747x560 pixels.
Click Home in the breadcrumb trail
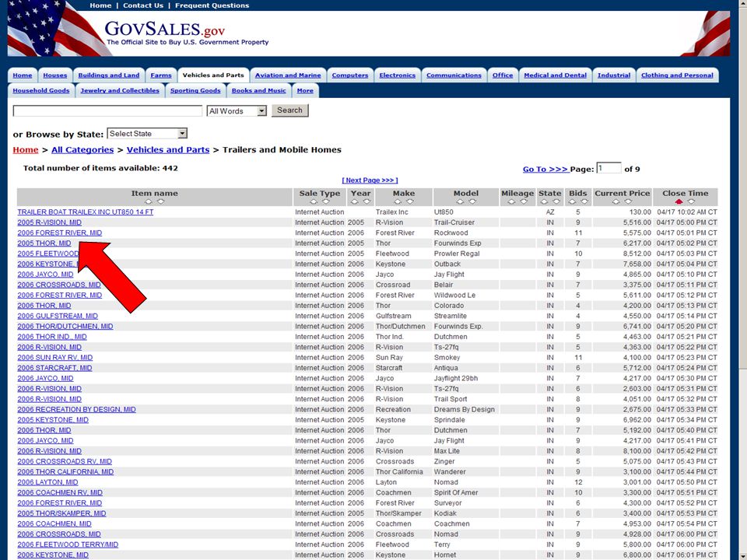point(25,150)
